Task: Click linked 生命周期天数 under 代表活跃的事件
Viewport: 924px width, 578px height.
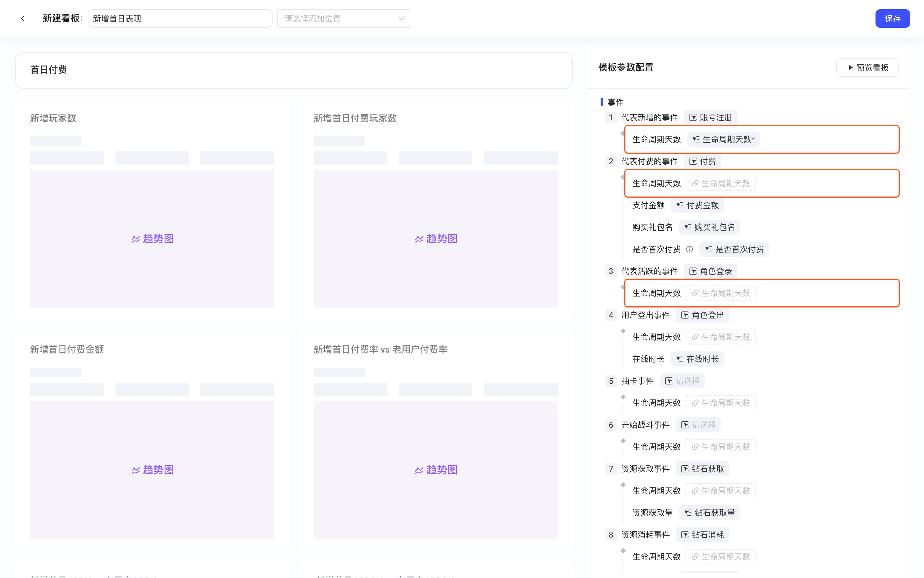Action: pyautogui.click(x=720, y=293)
